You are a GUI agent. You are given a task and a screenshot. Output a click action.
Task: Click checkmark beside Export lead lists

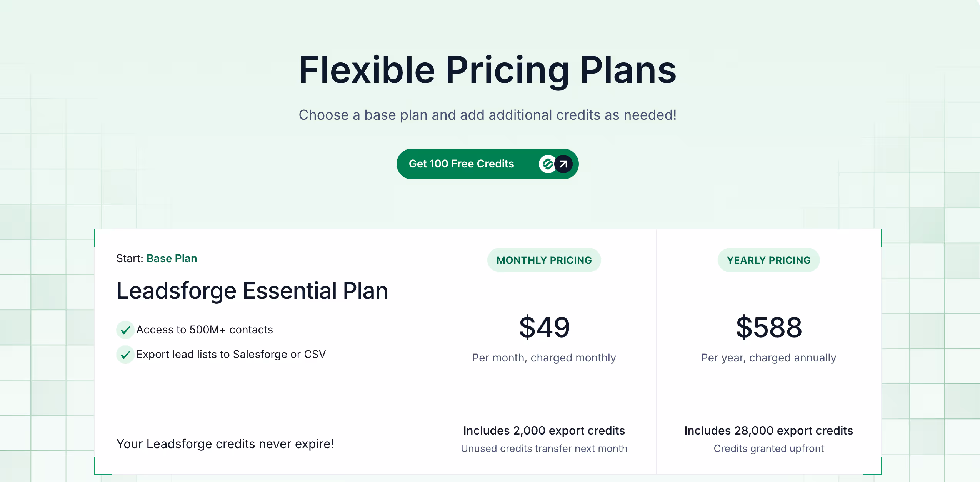point(125,355)
